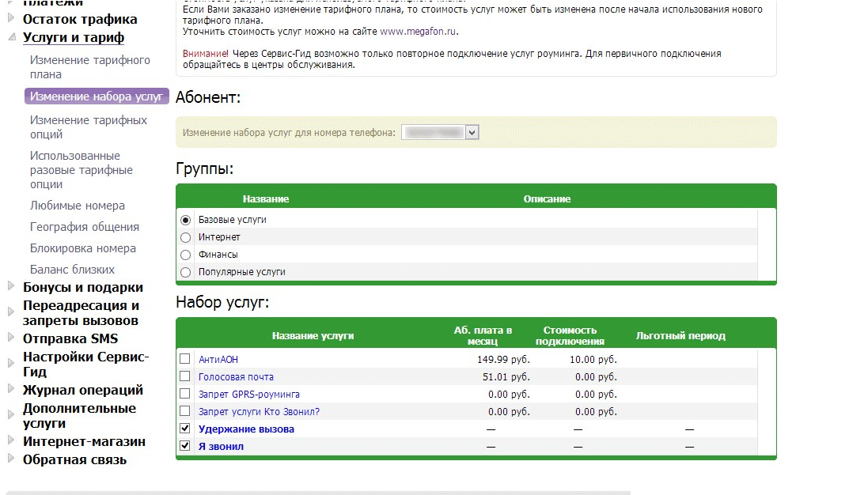The width and height of the screenshot is (868, 495).
Task: Open the phone number dropdown
Action: tap(440, 132)
